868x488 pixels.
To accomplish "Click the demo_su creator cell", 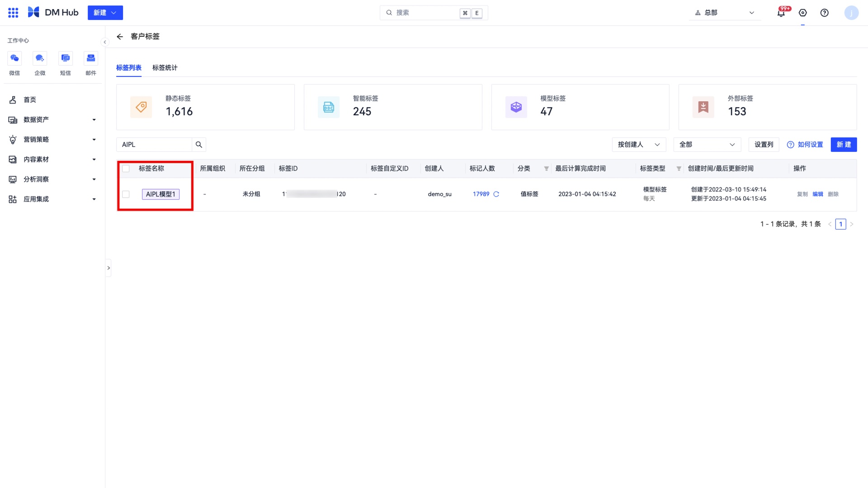I will coord(439,194).
